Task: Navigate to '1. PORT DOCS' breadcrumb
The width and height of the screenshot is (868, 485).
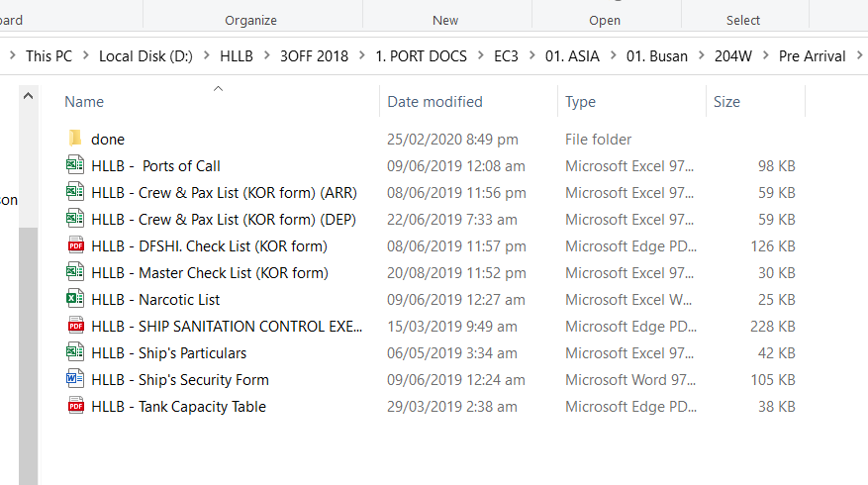Action: [421, 56]
